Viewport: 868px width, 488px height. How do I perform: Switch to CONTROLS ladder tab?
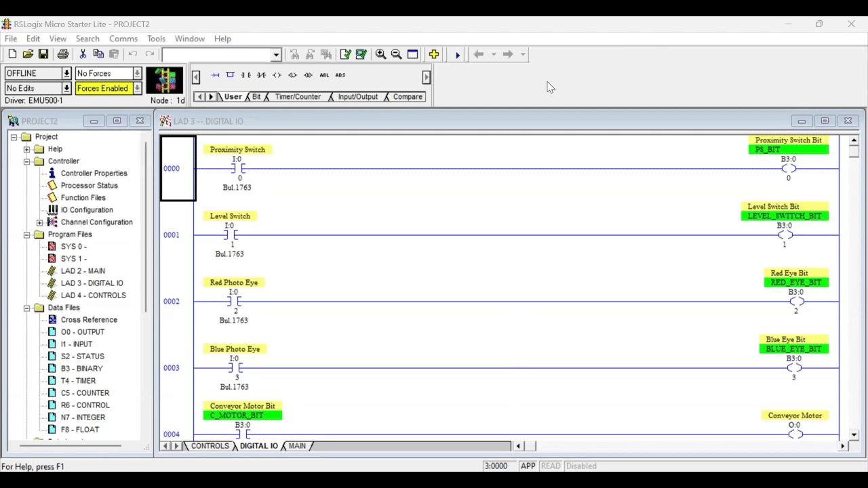coord(210,446)
